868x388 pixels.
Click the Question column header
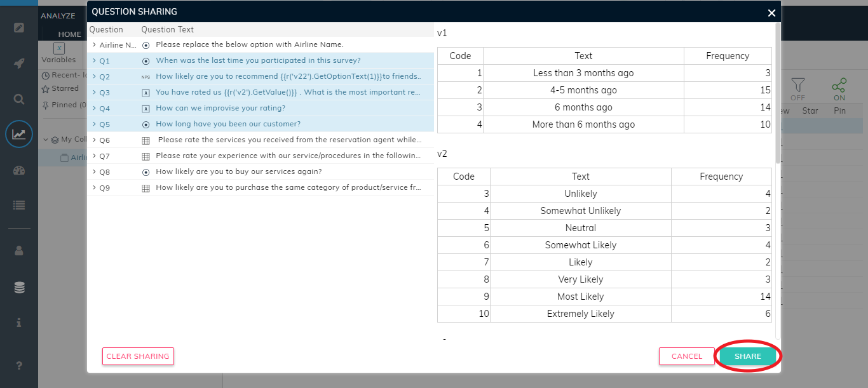106,30
